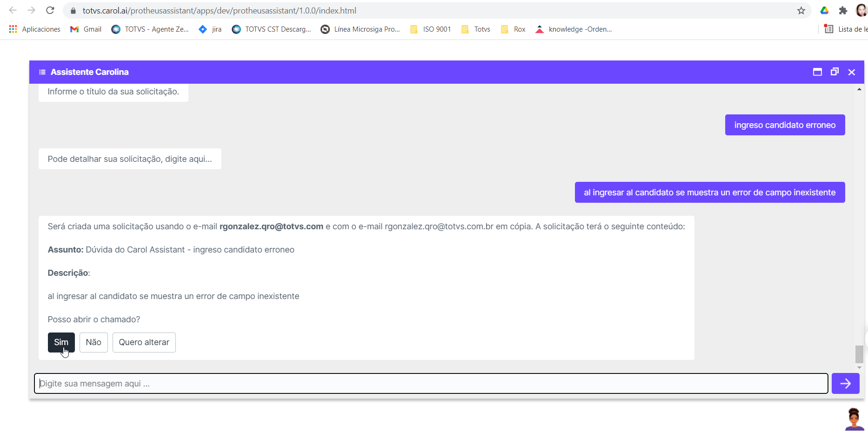
Task: Click the browser back arrow
Action: [13, 10]
